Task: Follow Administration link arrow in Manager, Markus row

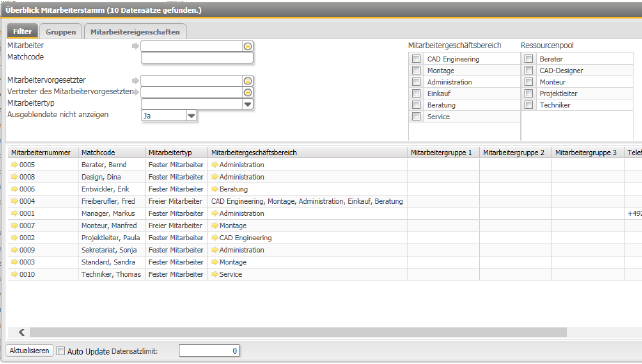Action: click(215, 213)
